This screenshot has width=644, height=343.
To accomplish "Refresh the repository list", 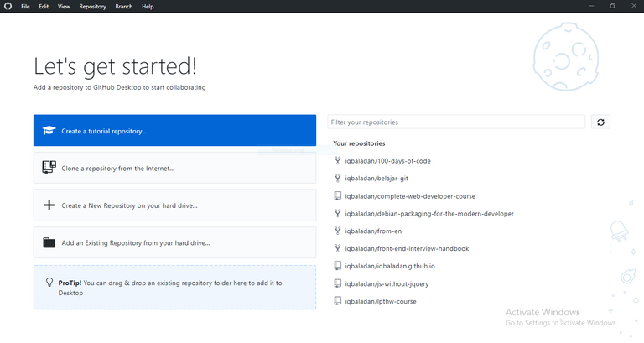I will 600,122.
